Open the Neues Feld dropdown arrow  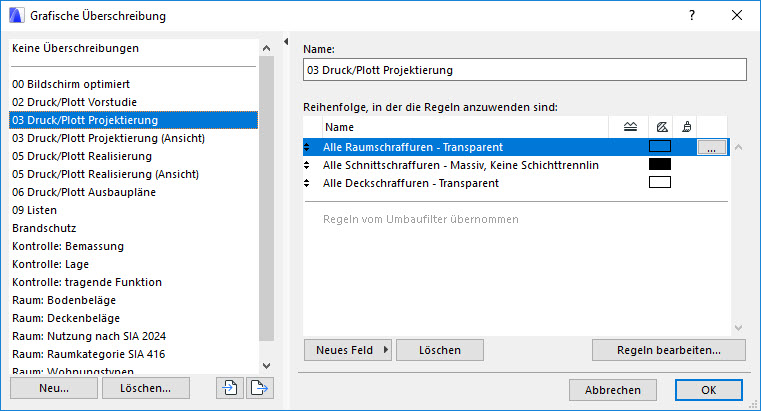386,350
